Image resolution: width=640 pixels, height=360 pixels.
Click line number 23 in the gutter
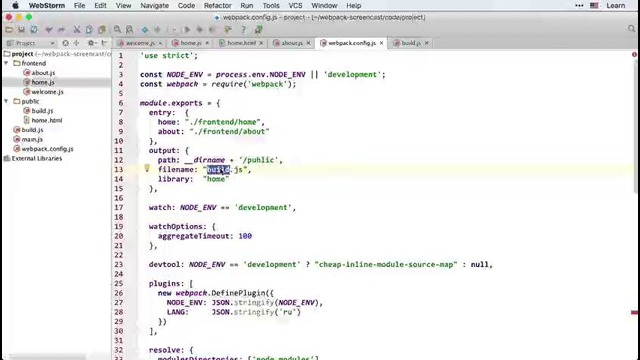[118, 264]
